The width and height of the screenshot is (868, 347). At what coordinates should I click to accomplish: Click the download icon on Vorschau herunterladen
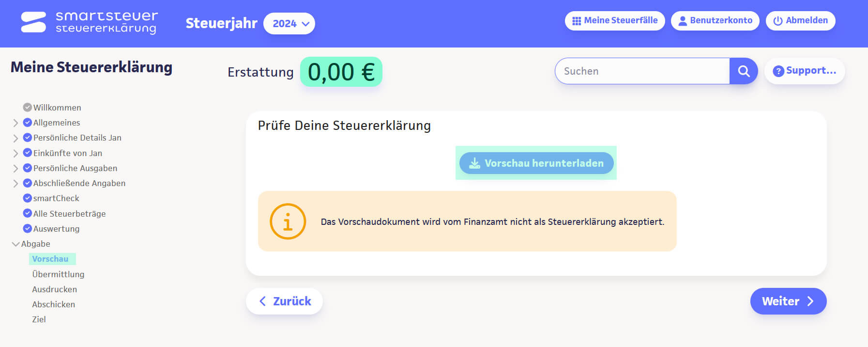(x=474, y=163)
